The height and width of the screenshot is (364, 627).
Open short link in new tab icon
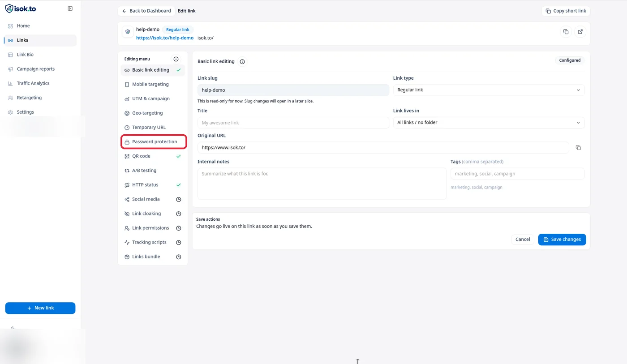pyautogui.click(x=580, y=32)
